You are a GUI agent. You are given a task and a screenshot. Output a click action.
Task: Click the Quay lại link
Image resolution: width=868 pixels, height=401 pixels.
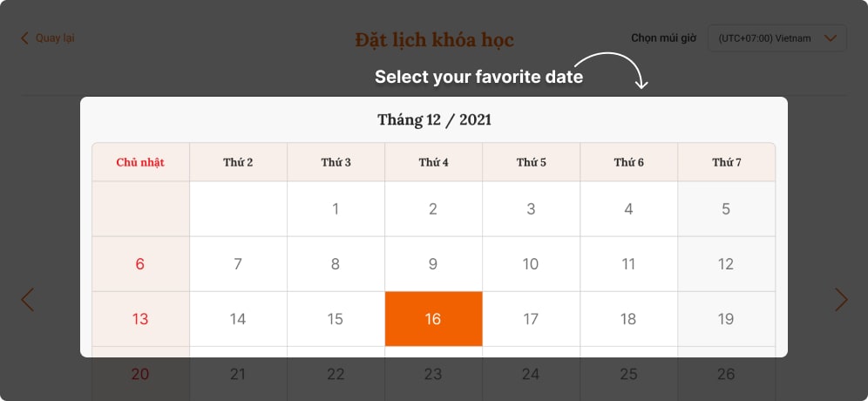(55, 38)
